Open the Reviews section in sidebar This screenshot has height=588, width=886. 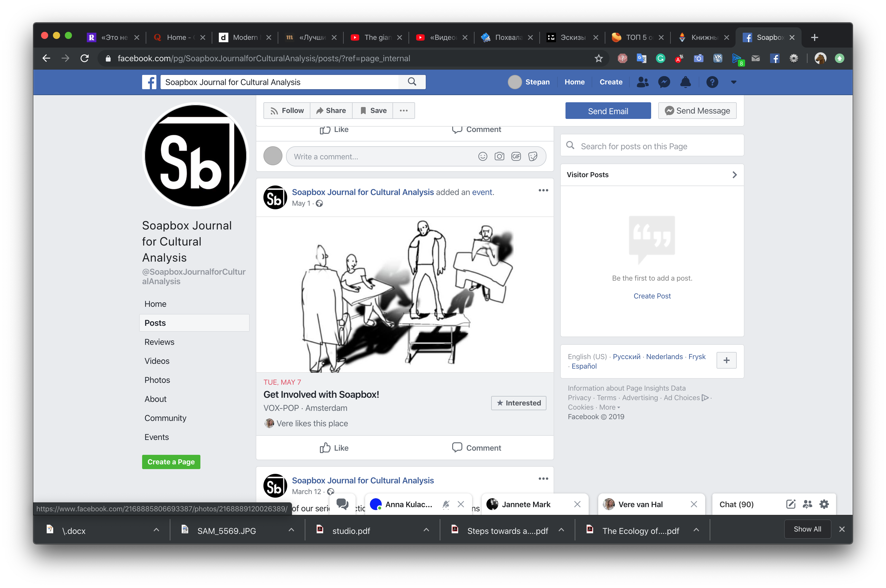(x=159, y=342)
